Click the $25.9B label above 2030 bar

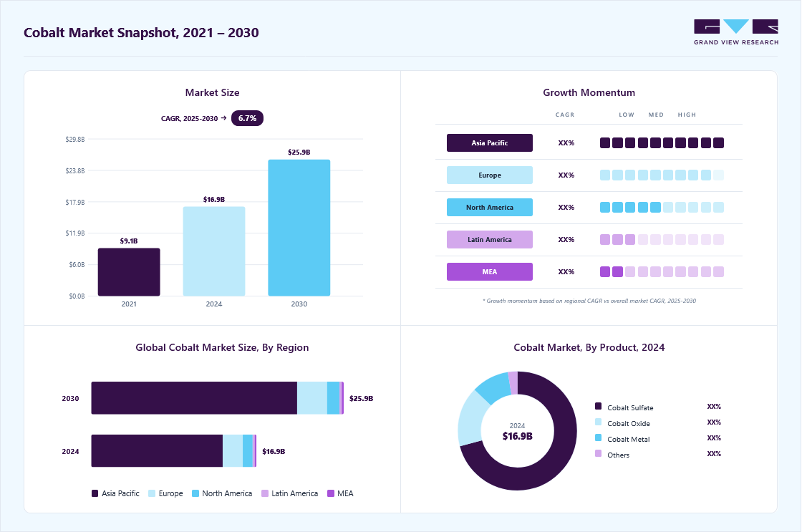tap(299, 153)
